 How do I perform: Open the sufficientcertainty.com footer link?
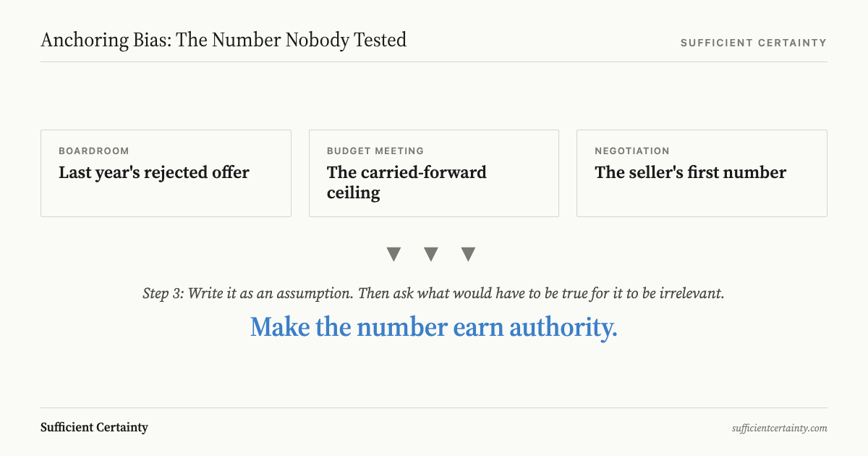tap(779, 428)
